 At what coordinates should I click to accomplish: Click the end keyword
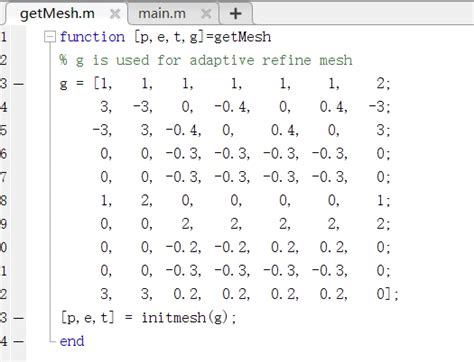(x=72, y=341)
